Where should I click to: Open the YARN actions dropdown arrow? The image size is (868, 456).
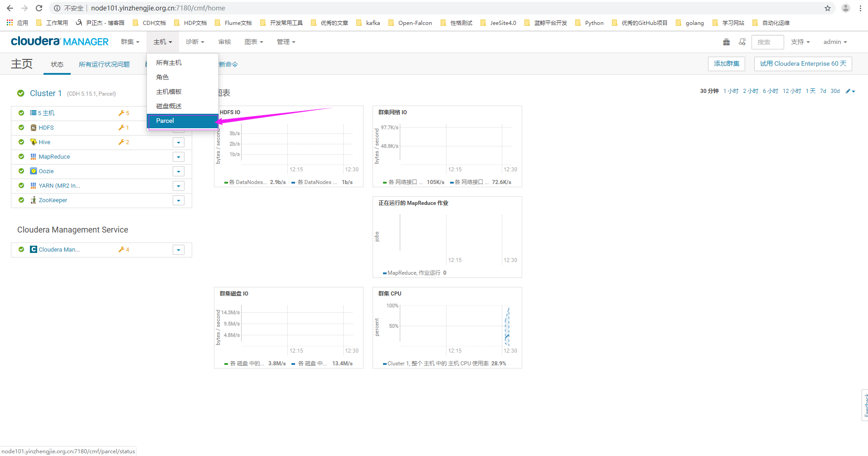click(179, 186)
